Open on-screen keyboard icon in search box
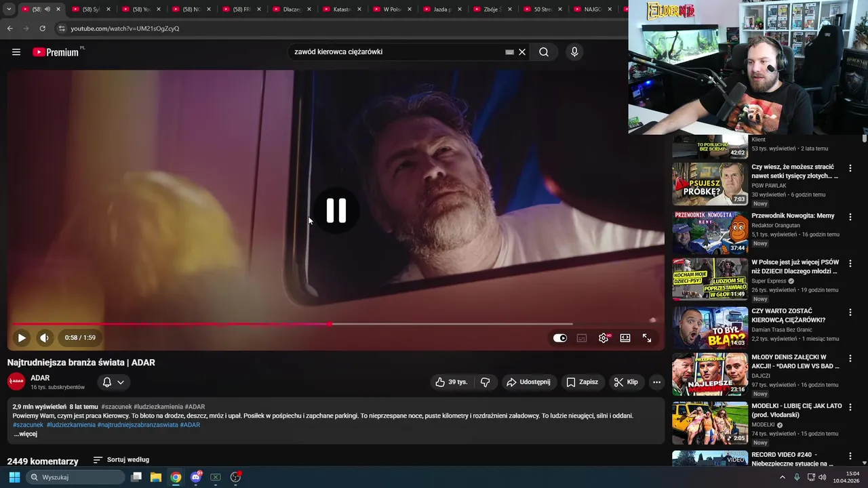Viewport: 868px width, 488px height. pyautogui.click(x=509, y=52)
